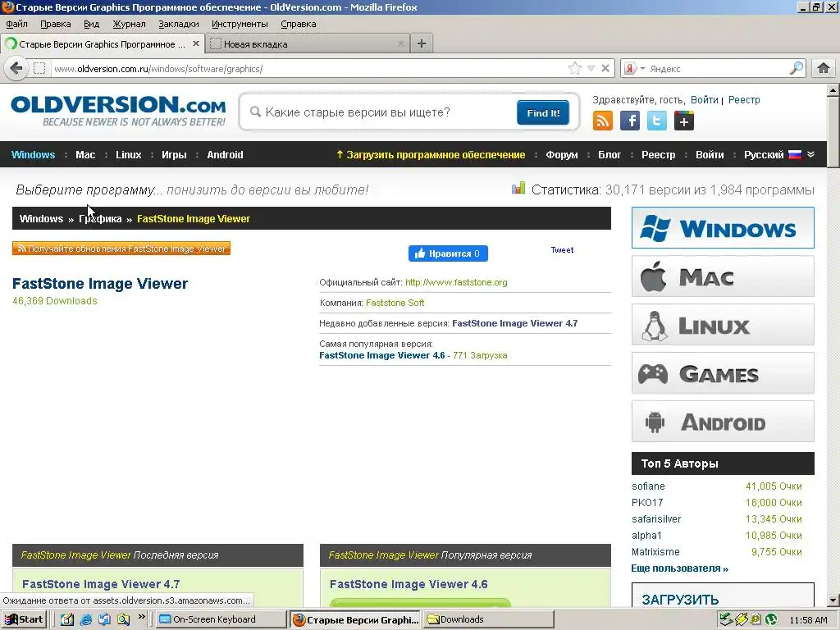Screen dimensions: 840x630
Task: Bookmark this page with the star icon
Action: (574, 69)
